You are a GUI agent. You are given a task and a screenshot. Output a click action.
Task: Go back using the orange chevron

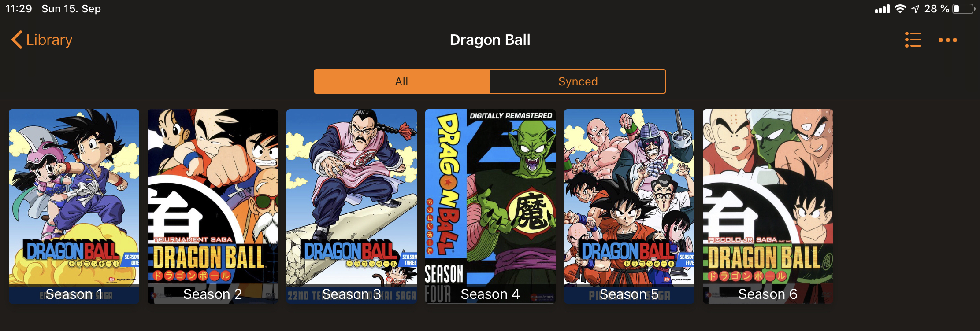16,40
